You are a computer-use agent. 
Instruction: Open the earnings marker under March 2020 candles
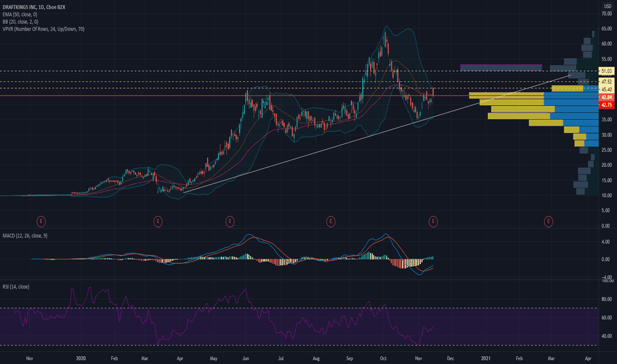click(158, 222)
